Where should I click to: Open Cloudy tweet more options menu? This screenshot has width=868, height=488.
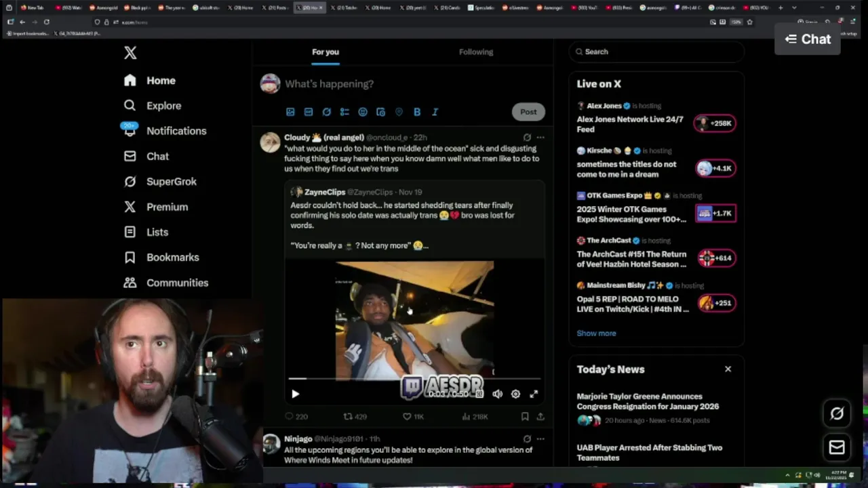540,137
